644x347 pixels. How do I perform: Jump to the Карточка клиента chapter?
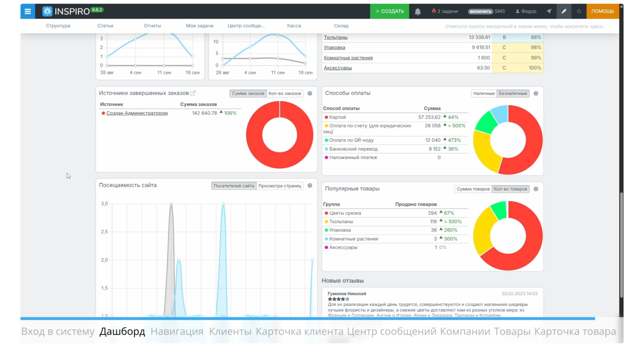(300, 331)
